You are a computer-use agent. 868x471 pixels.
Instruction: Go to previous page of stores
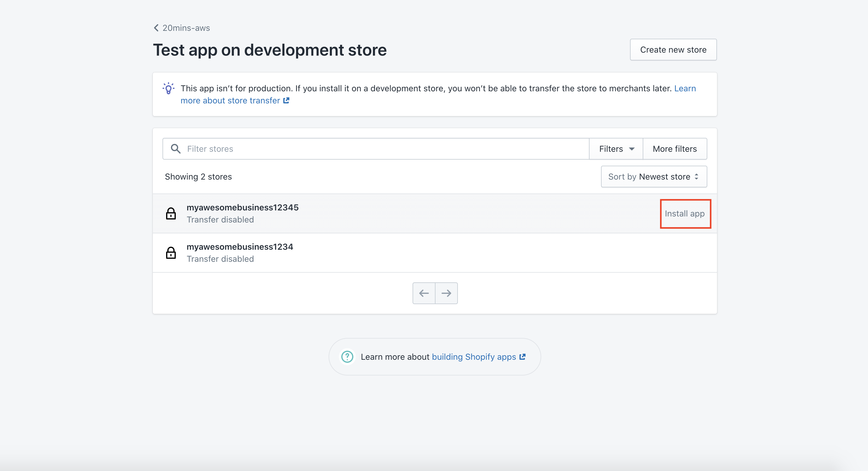tap(424, 293)
